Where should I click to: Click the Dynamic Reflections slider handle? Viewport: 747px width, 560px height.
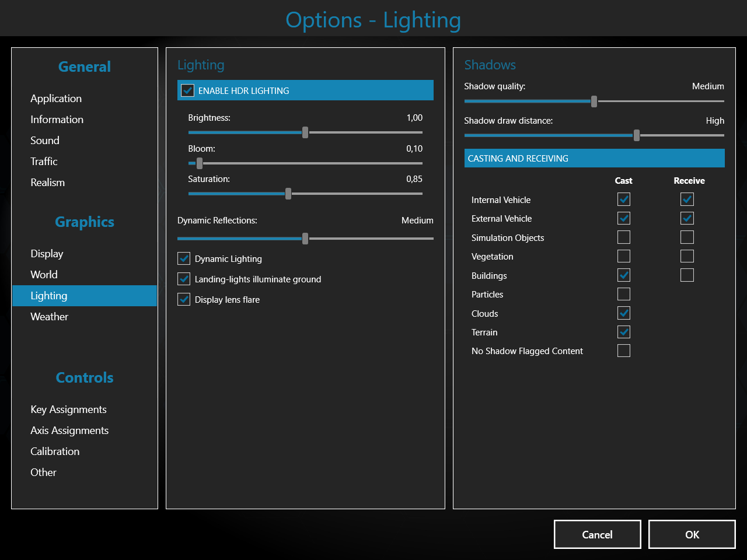pyautogui.click(x=305, y=239)
